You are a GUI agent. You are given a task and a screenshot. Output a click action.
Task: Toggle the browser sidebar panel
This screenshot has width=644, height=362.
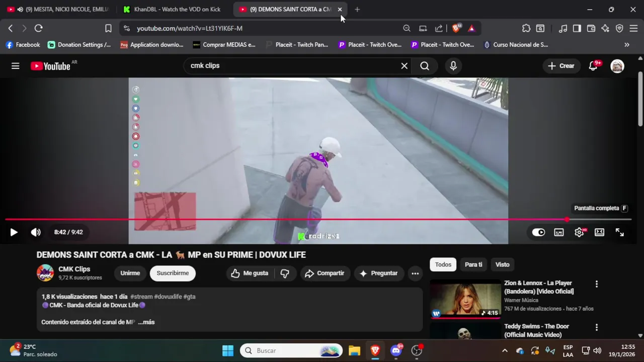click(577, 28)
